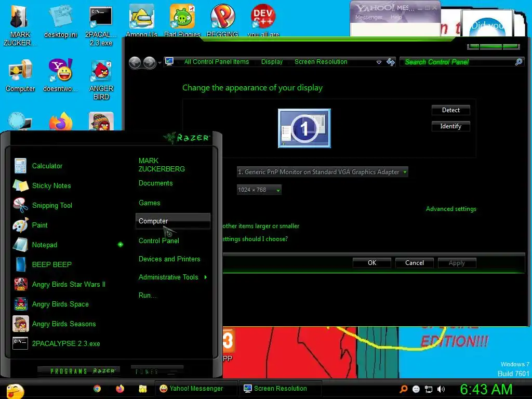Click the Firefox icon in the taskbar

(120, 389)
